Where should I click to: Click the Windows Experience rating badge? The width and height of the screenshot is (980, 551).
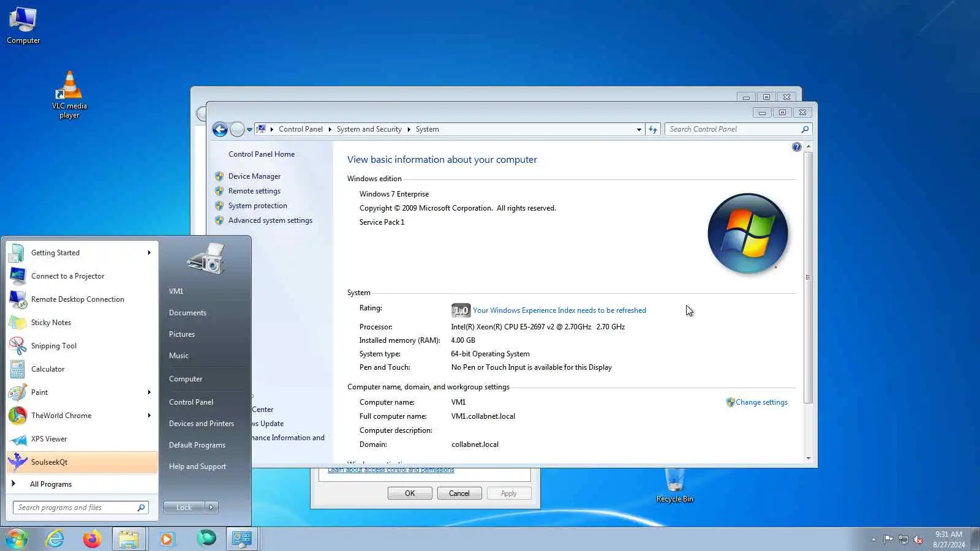tap(461, 310)
